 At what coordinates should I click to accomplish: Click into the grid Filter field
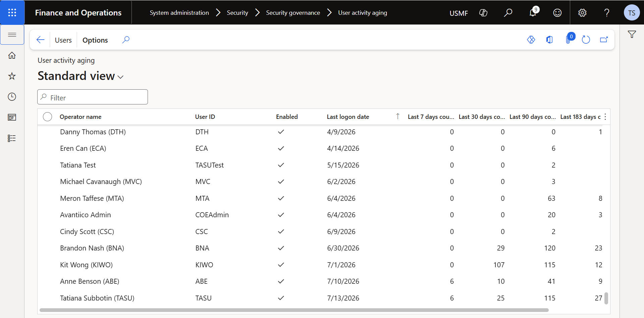(x=93, y=97)
